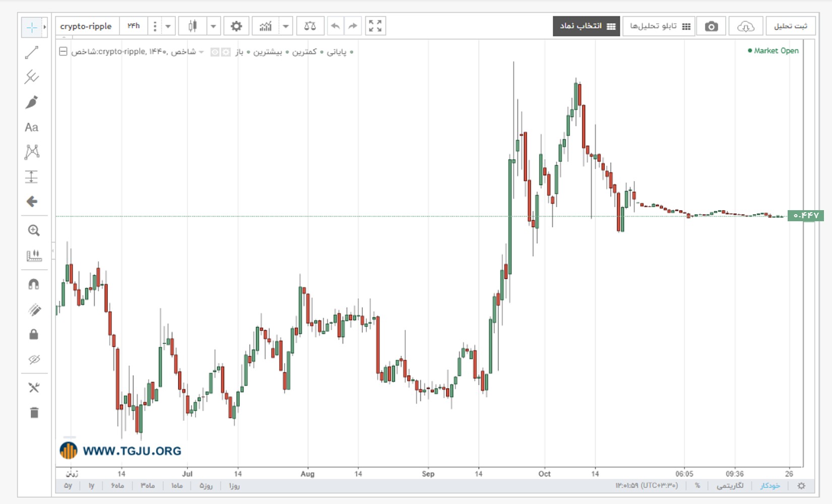Collapse the crypto-ripple legend with minus box
The width and height of the screenshot is (832, 504).
pyautogui.click(x=63, y=51)
